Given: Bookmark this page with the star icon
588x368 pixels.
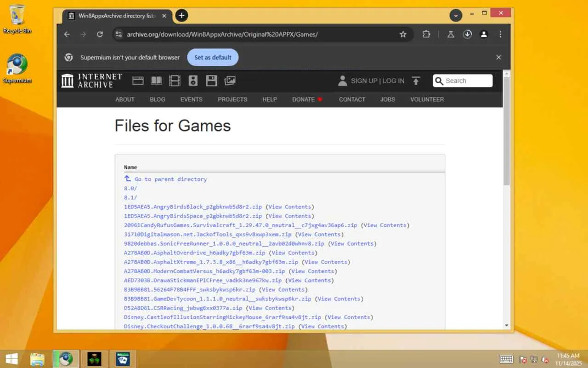Looking at the screenshot, I should tap(403, 34).
